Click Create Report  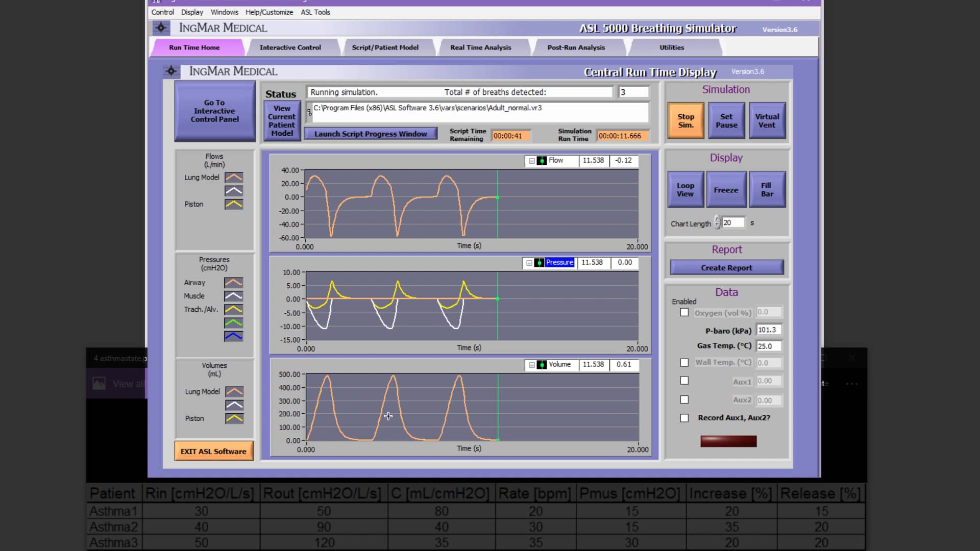726,267
